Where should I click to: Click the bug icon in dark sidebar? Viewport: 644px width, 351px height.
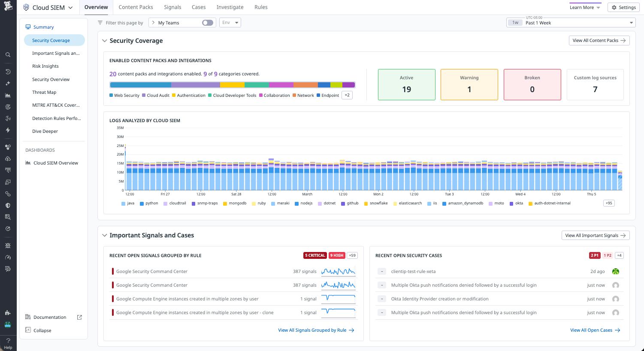tap(8, 246)
